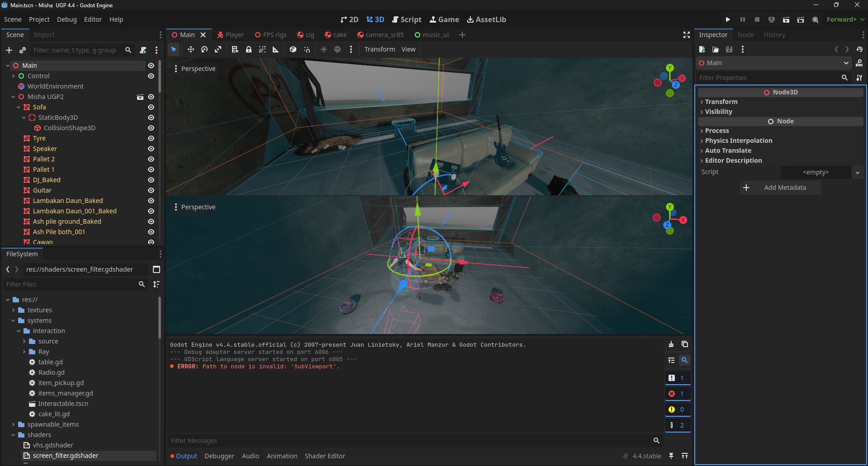Viewport: 868px width, 466px height.
Task: Attach script icon in Scene dock
Action: click(x=143, y=50)
